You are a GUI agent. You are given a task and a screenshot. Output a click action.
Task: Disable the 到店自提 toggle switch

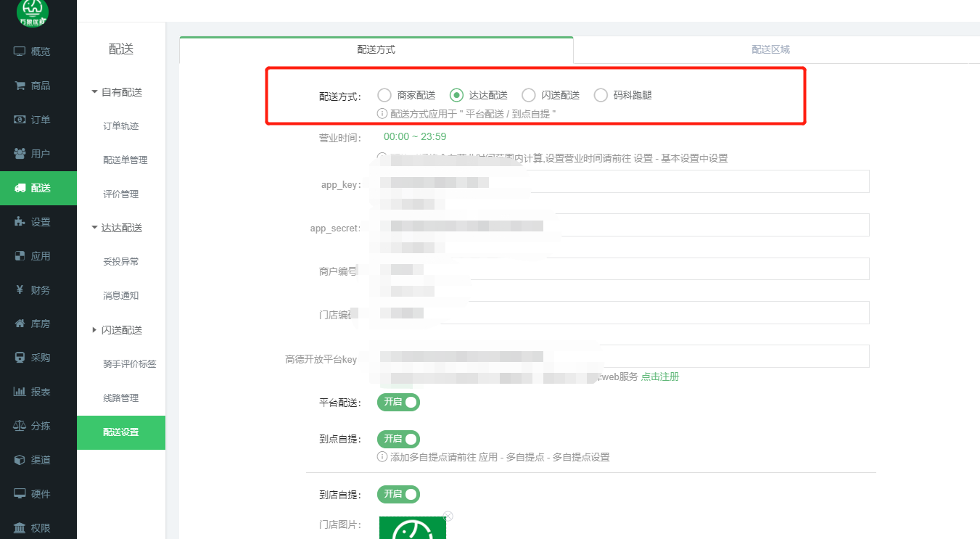coord(398,494)
